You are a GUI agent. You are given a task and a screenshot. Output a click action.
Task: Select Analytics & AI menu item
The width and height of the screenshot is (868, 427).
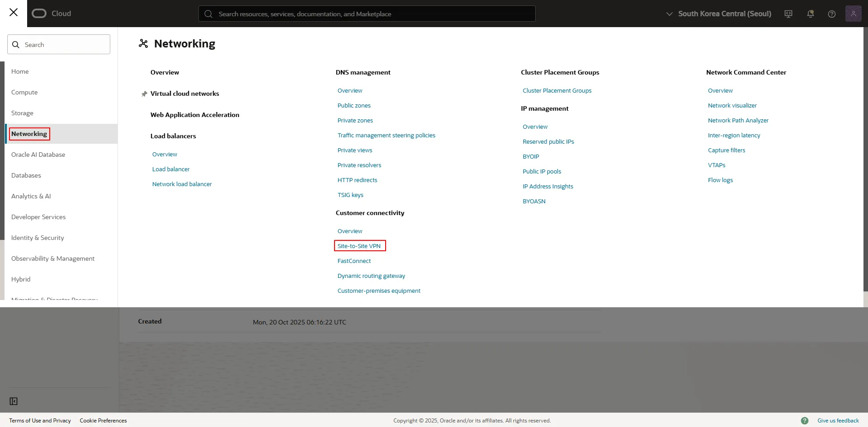click(31, 196)
